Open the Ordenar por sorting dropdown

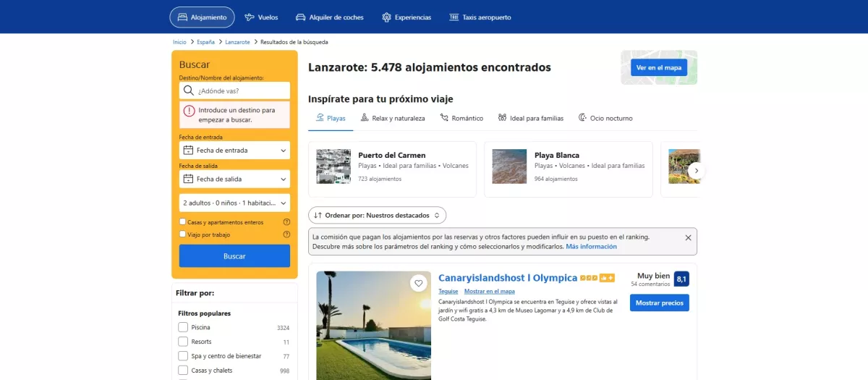point(377,215)
